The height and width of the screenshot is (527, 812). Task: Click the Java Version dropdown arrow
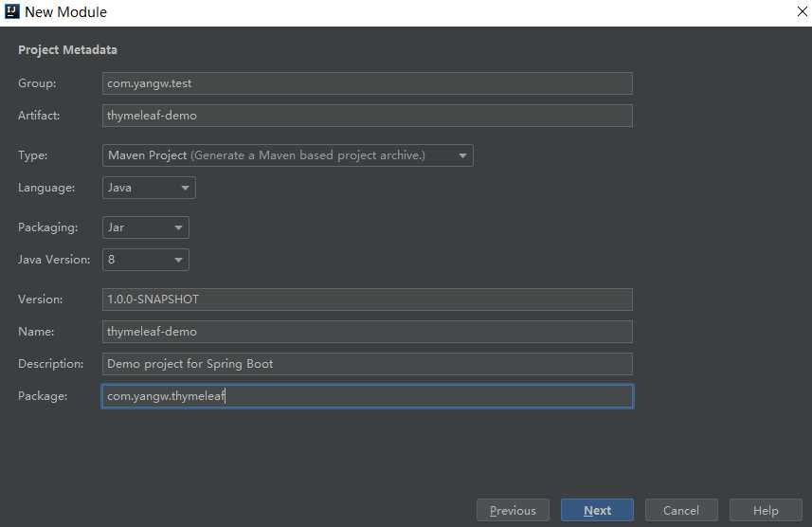(178, 260)
